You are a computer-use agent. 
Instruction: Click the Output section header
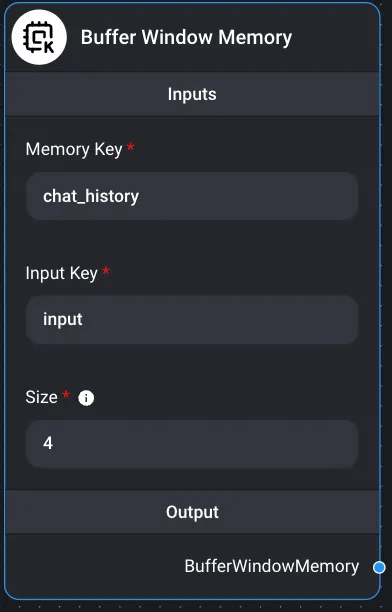click(192, 512)
